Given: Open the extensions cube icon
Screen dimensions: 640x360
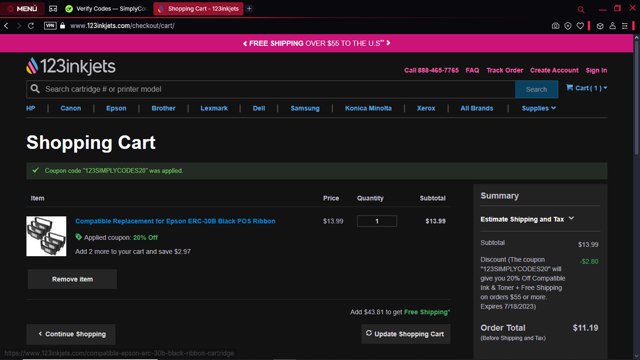Looking at the screenshot, I should 600,26.
